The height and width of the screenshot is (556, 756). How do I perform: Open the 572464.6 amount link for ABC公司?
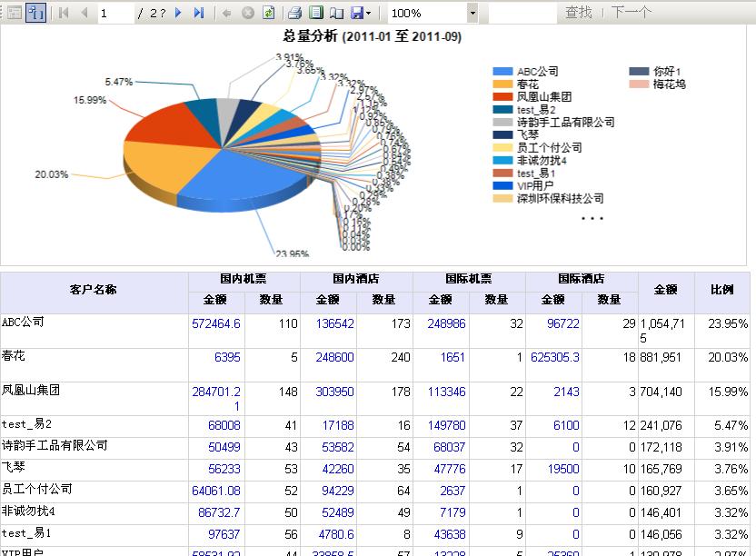click(216, 323)
